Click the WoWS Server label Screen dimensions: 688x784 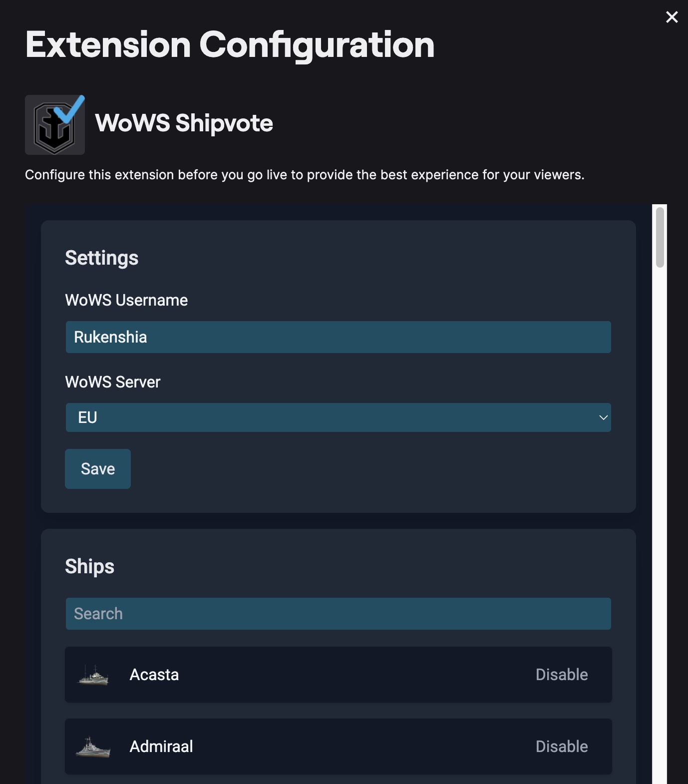coord(113,382)
